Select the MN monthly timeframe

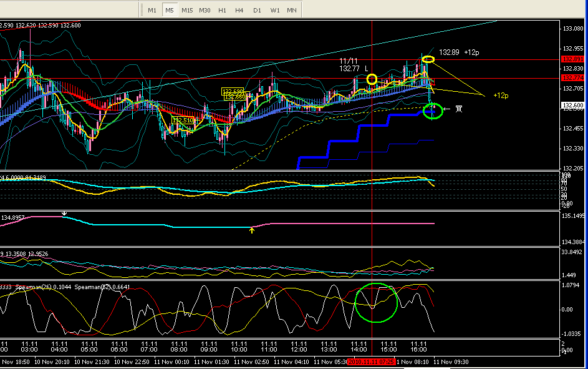tap(292, 10)
